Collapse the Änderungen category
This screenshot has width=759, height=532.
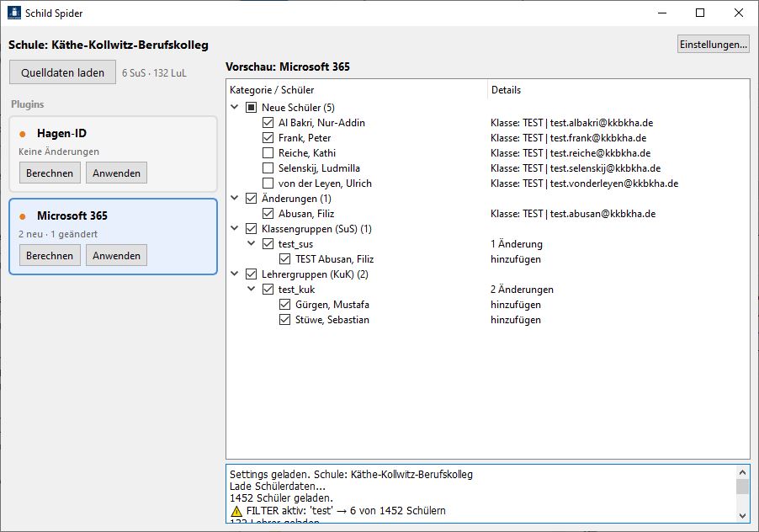pyautogui.click(x=235, y=198)
